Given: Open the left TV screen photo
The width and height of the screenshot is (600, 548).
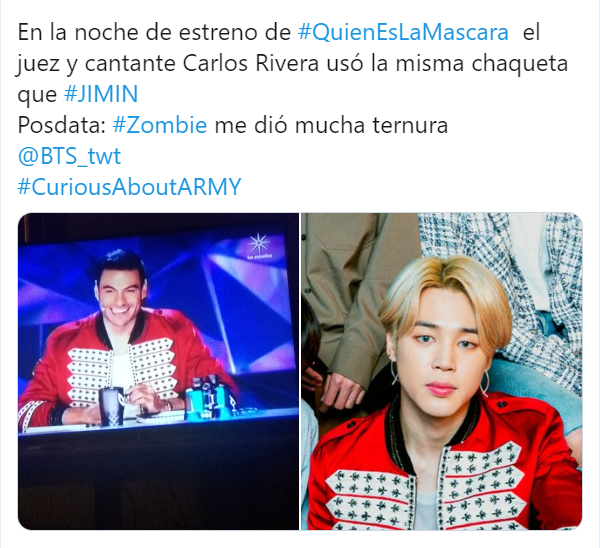Looking at the screenshot, I should click(x=158, y=371).
